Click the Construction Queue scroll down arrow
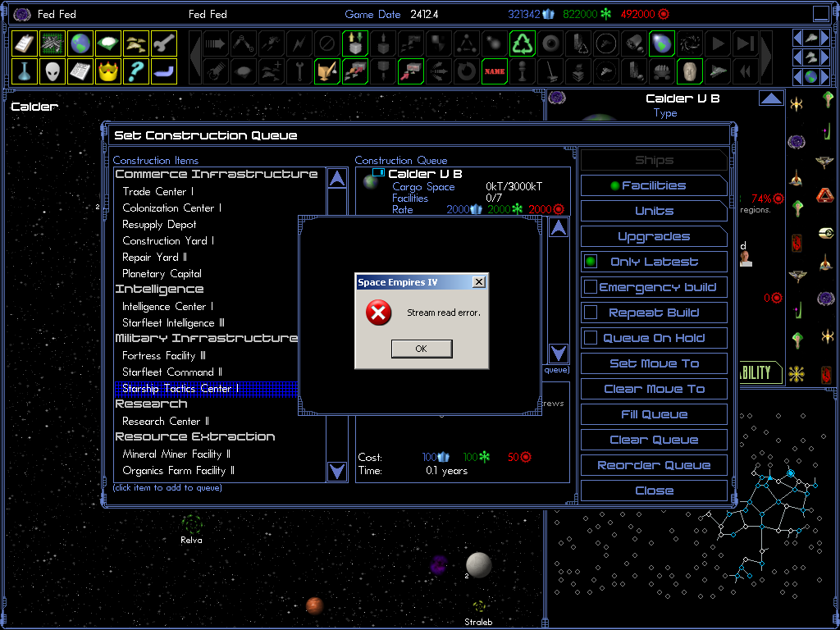Image resolution: width=840 pixels, height=630 pixels. pyautogui.click(x=559, y=354)
